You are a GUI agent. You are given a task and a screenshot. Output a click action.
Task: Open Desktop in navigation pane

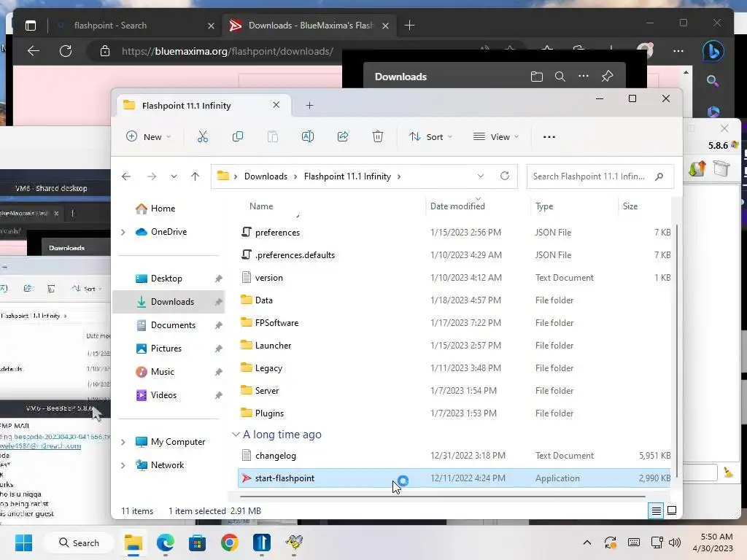click(x=166, y=279)
